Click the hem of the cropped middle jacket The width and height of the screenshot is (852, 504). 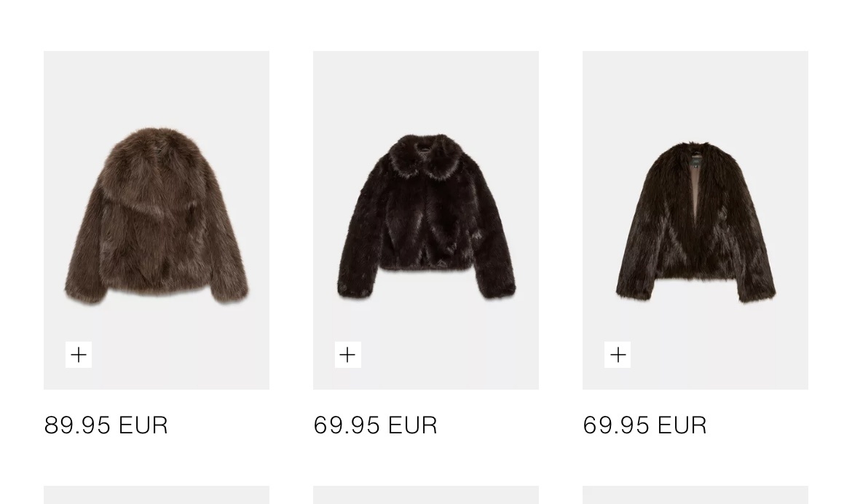coord(426,263)
